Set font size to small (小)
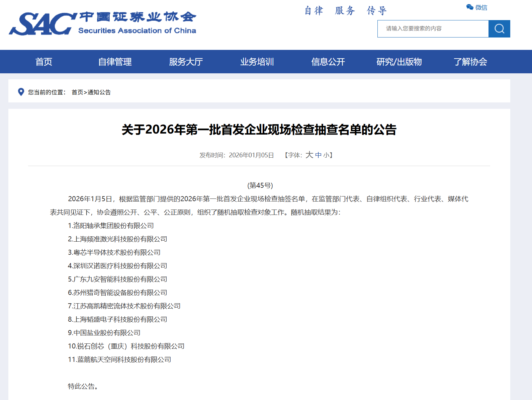The height and width of the screenshot is (400, 532). click(326, 155)
